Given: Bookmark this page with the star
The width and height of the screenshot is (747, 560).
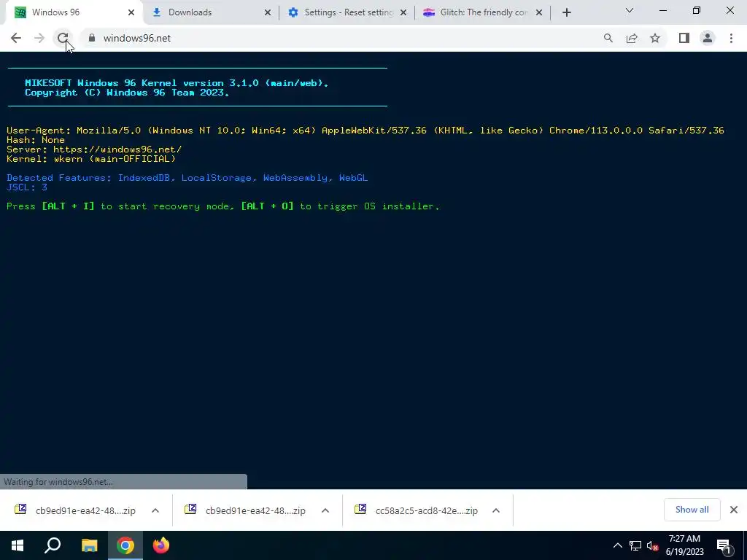Looking at the screenshot, I should (x=655, y=38).
